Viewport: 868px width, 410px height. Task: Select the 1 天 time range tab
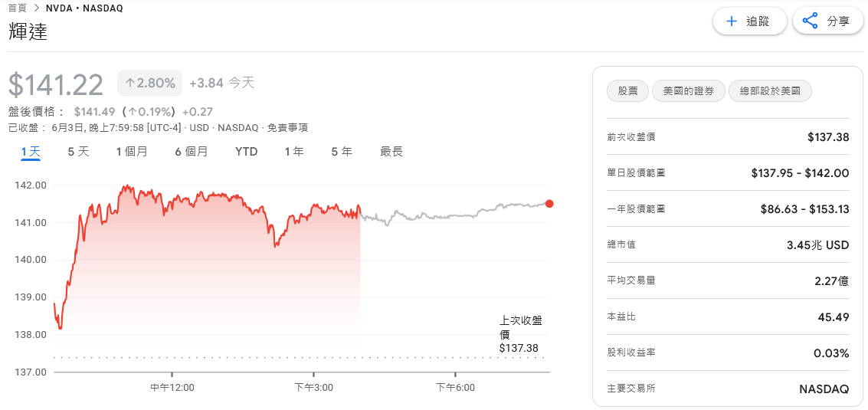click(31, 152)
